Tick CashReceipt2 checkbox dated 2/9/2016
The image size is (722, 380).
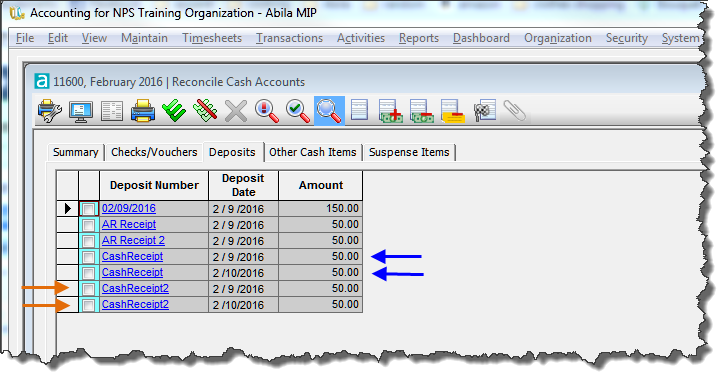click(89, 289)
